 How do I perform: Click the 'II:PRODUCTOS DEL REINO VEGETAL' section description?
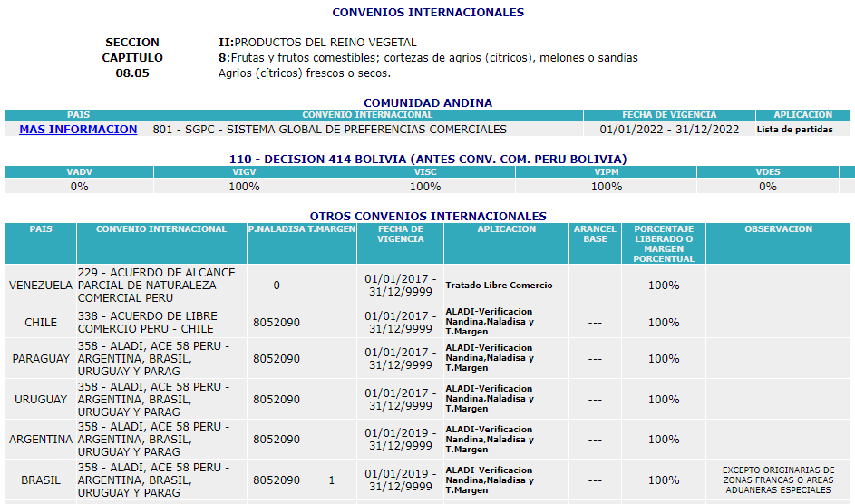point(317,43)
